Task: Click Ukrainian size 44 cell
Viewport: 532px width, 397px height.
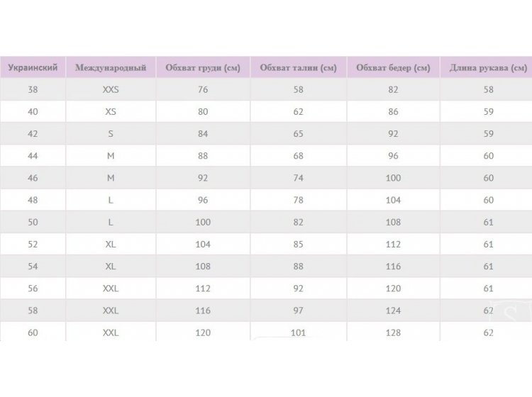Action: 33,156
